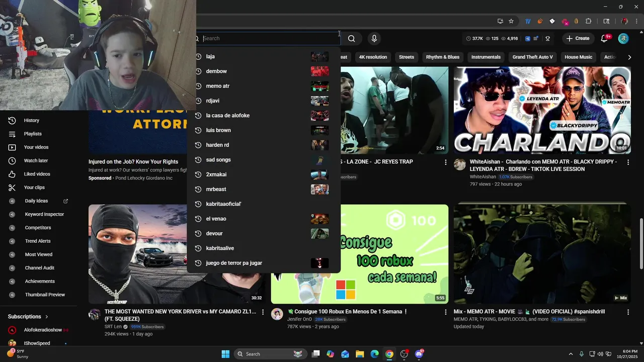The width and height of the screenshot is (644, 362).
Task: Open options menu for Consigue 100 Robux video
Action: tap(445, 312)
